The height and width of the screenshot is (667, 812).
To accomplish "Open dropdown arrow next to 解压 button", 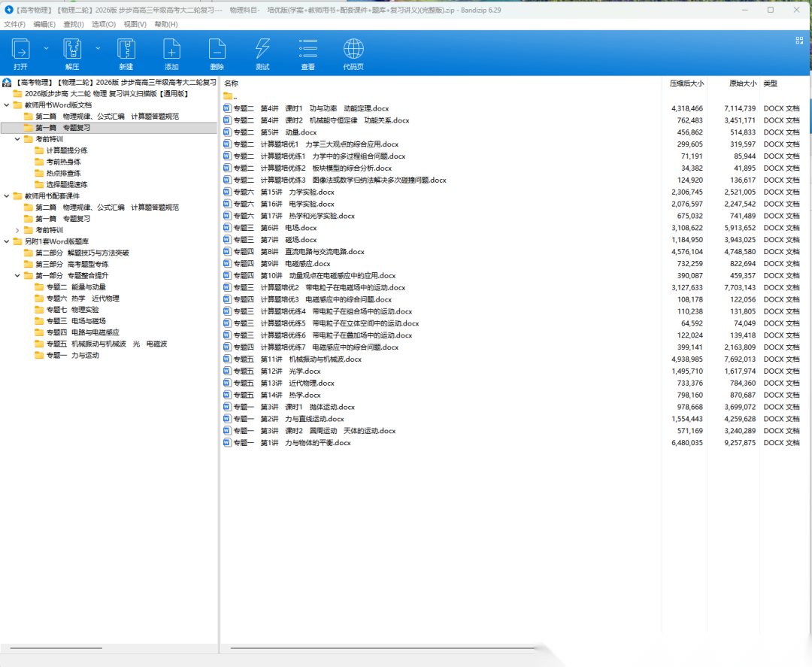I will [98, 48].
